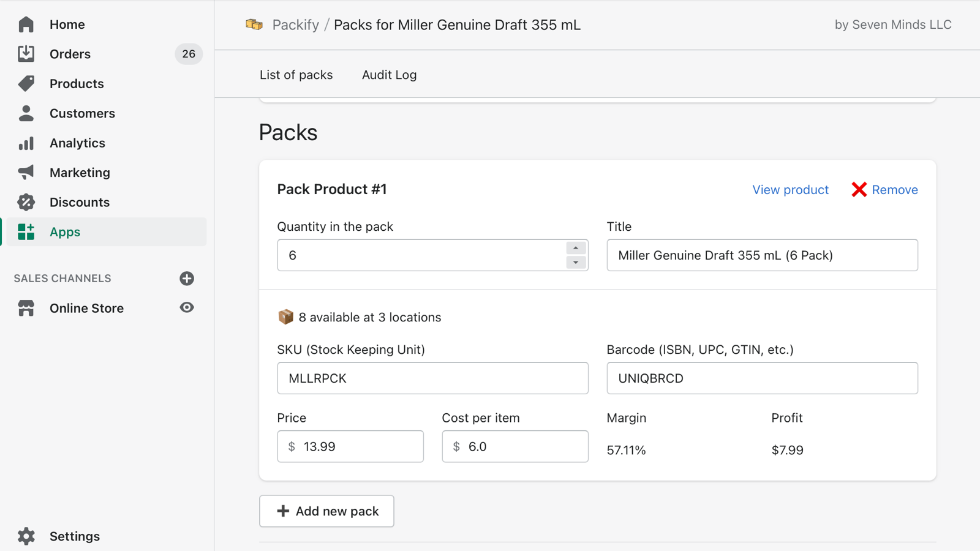Open Customers using the person icon

pos(26,113)
